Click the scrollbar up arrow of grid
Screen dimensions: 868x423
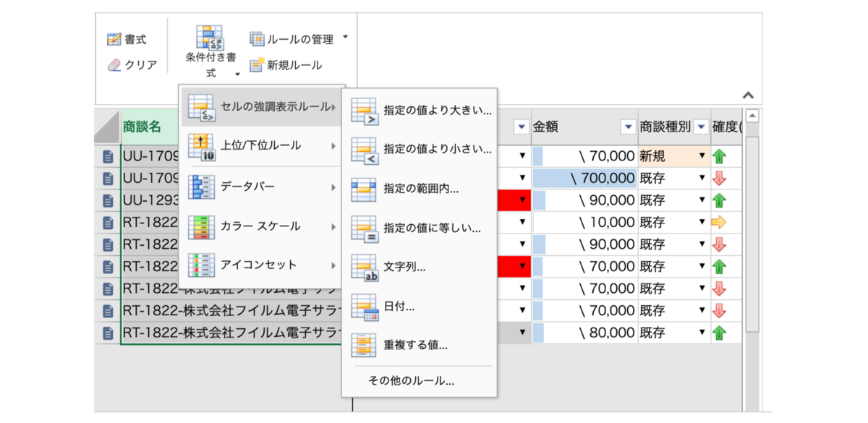(752, 116)
